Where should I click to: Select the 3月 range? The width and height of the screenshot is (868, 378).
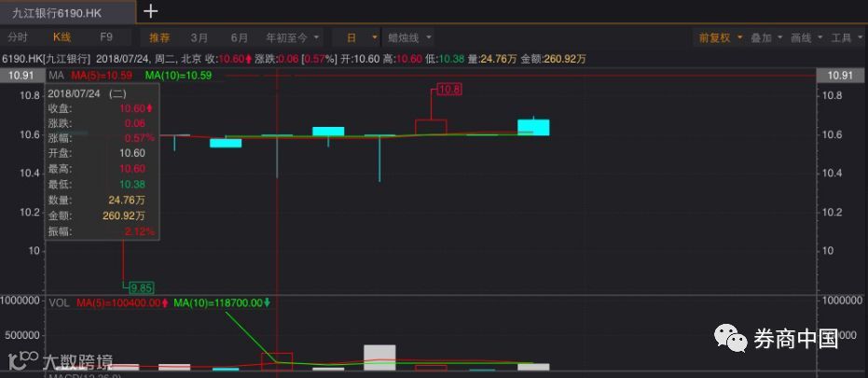click(x=200, y=37)
